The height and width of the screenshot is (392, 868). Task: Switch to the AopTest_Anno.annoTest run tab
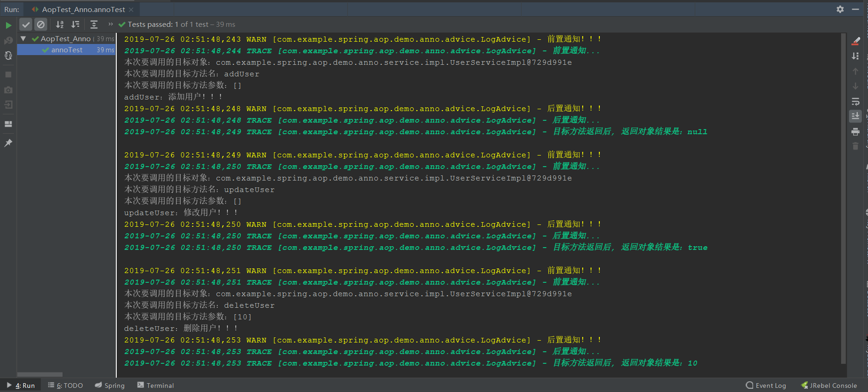83,9
